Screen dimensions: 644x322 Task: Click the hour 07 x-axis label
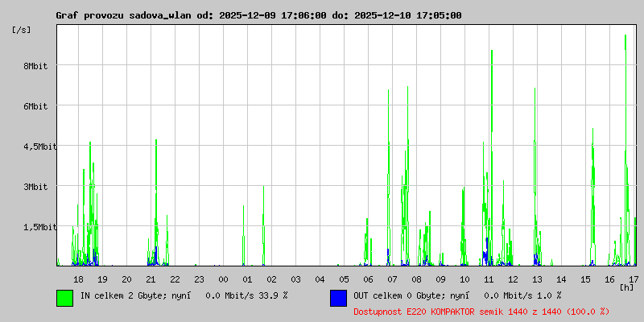[x=392, y=279]
